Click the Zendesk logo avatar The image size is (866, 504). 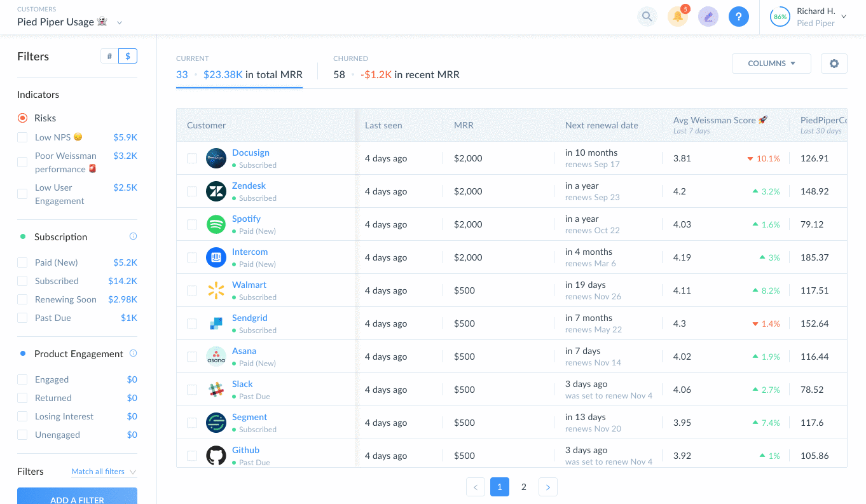point(216,191)
